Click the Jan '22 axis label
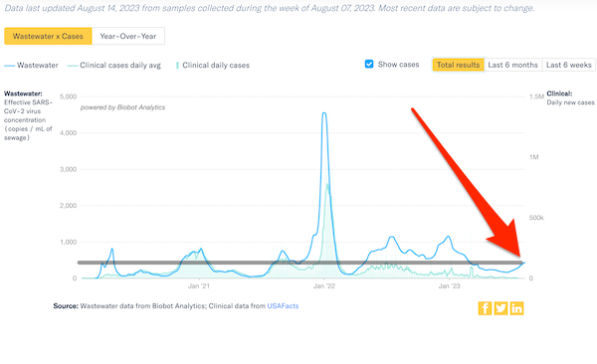 324,286
